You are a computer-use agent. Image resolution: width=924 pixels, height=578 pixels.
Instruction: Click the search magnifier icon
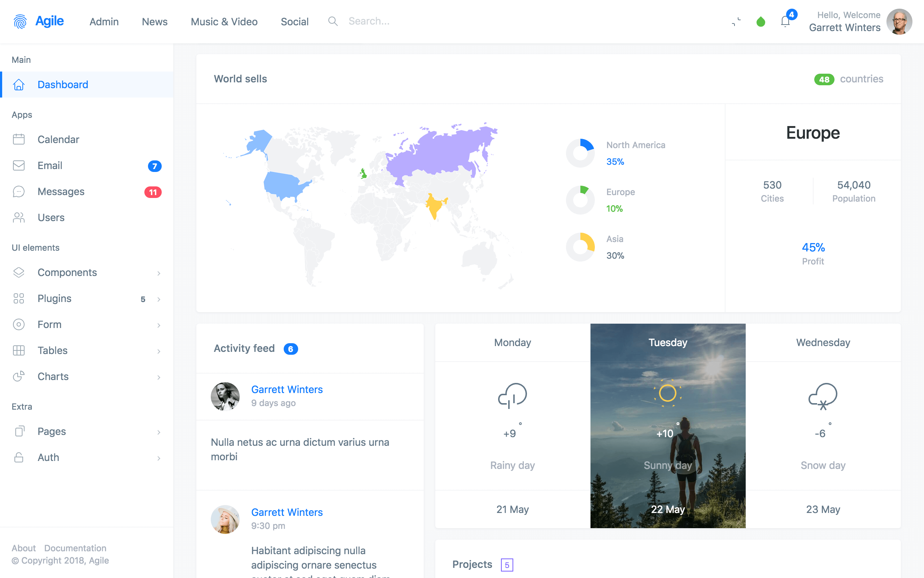point(333,21)
